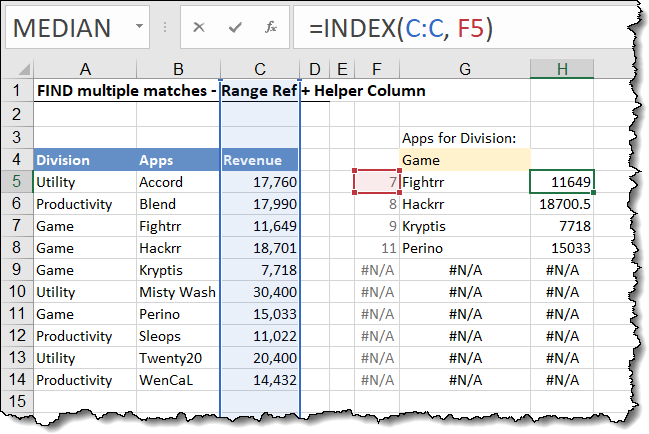Click inside the formula bar text

(x=450, y=28)
